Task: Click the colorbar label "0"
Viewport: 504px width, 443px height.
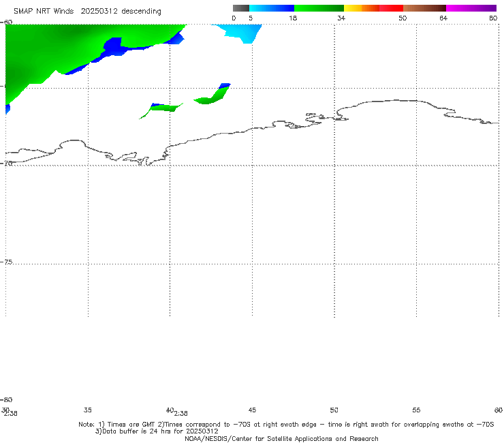Action: pyautogui.click(x=234, y=18)
